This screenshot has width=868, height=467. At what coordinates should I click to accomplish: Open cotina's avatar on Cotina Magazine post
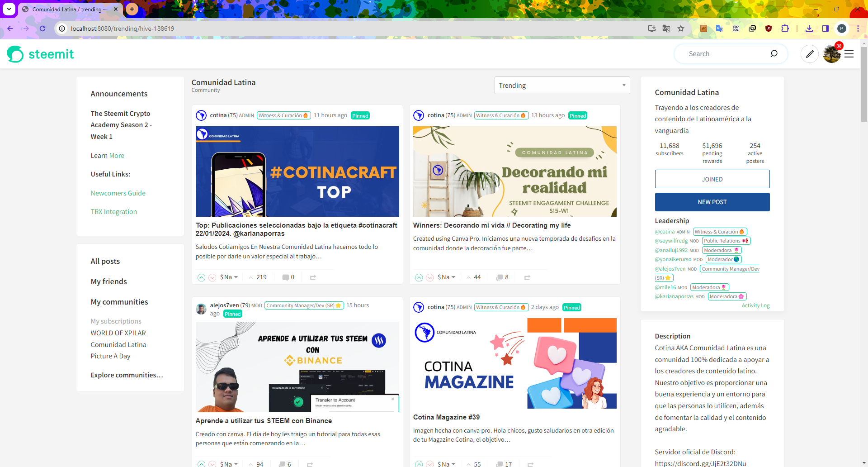[419, 307]
